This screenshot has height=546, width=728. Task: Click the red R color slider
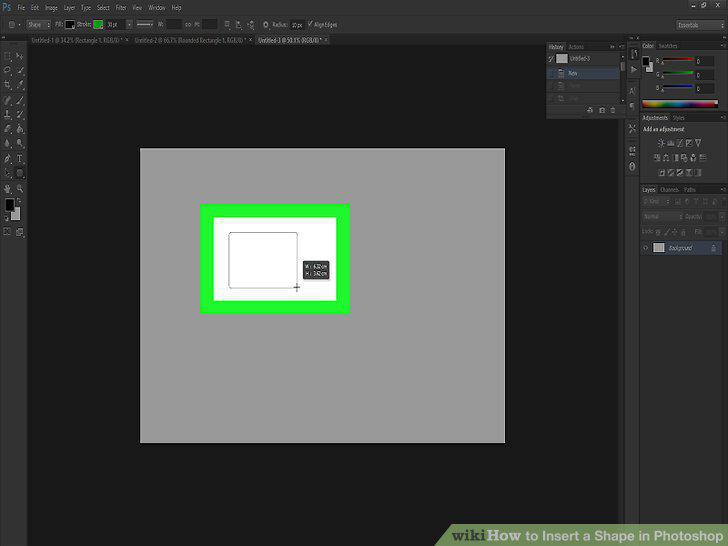(678, 61)
